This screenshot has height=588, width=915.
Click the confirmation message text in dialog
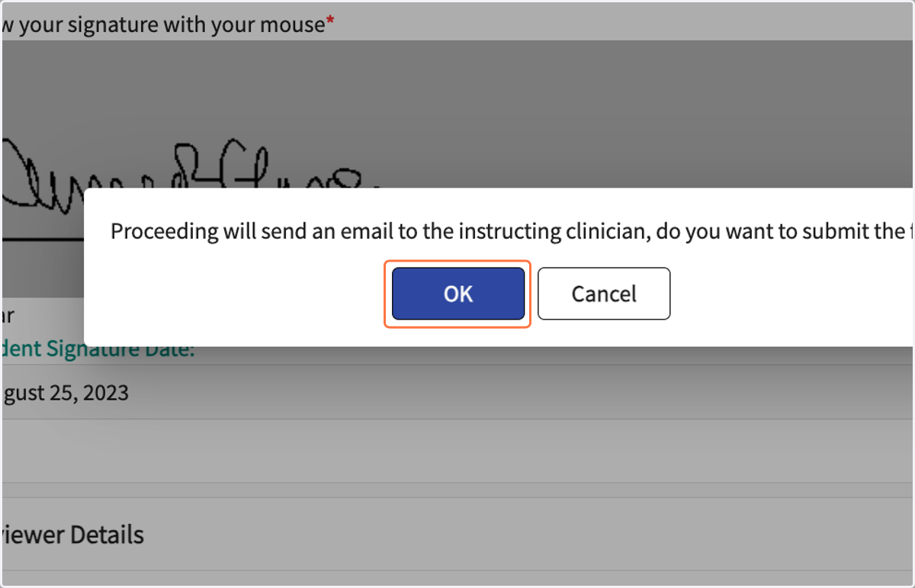[512, 231]
